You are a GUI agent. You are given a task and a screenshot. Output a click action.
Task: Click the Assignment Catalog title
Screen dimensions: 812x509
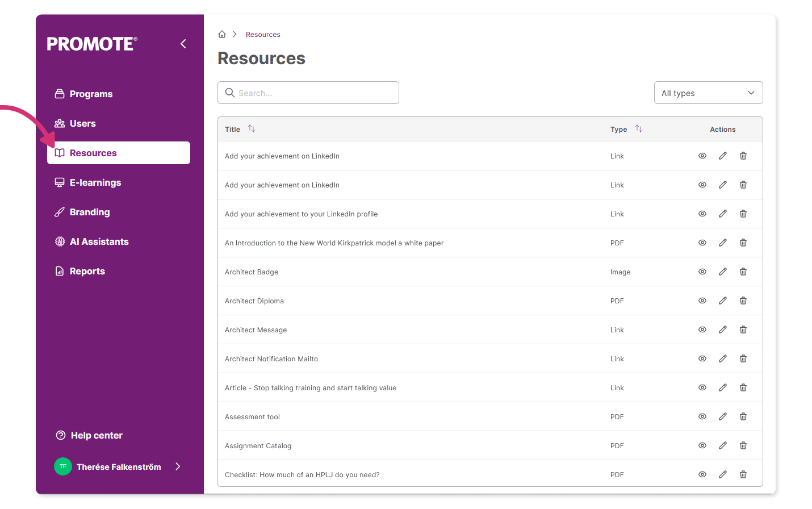tap(258, 446)
